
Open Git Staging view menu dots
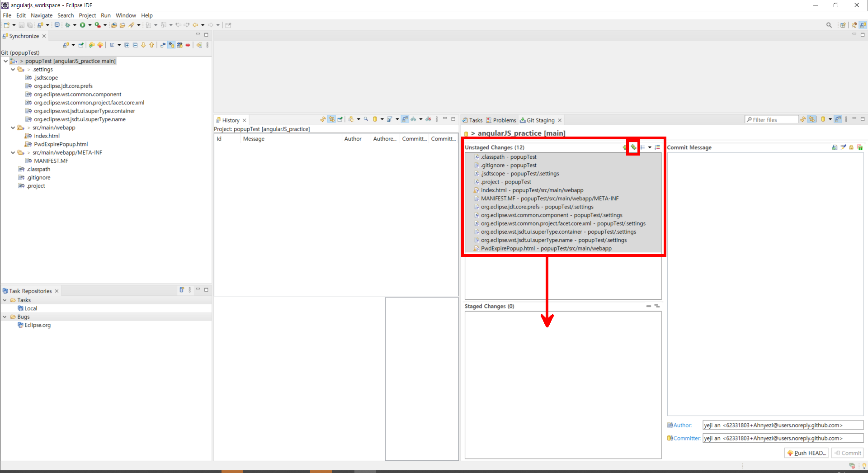coord(846,119)
